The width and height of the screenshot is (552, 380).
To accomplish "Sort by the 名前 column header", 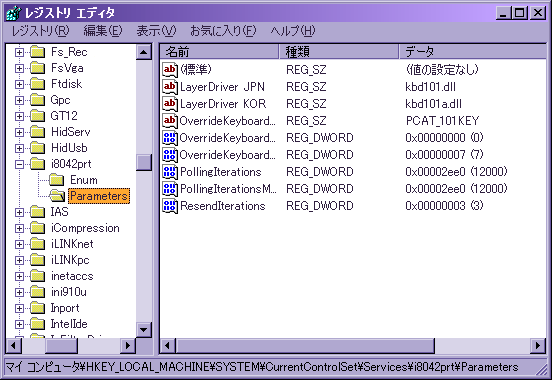I will tap(219, 52).
